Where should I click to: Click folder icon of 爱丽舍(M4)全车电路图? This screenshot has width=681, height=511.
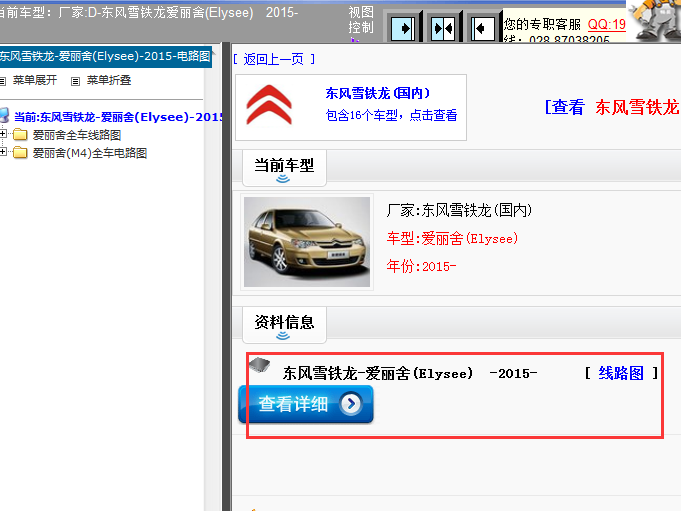point(20,153)
